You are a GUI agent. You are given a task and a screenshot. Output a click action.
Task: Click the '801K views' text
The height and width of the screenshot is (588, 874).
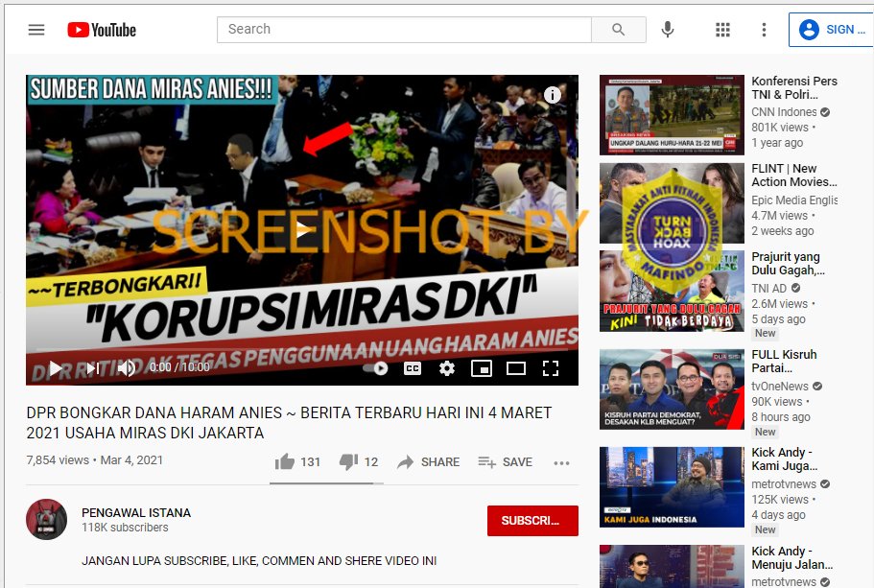pos(780,127)
